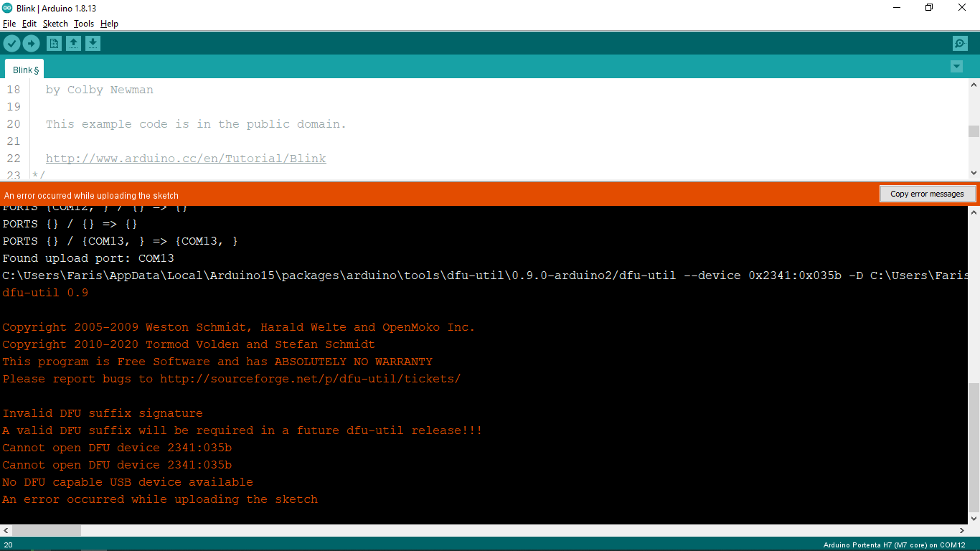Click the 'This example code is in the public domain.' line
The image size is (980, 551).
196,124
